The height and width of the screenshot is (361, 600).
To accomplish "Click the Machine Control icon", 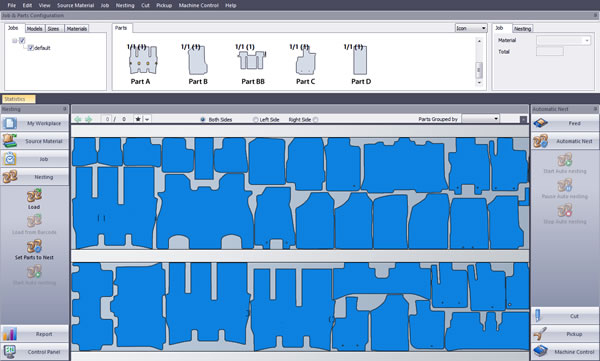I will click(541, 351).
